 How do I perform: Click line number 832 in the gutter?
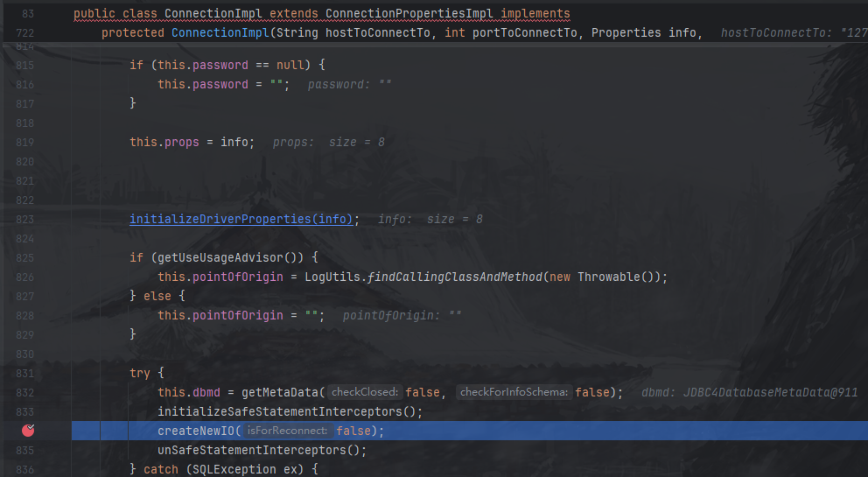click(24, 392)
